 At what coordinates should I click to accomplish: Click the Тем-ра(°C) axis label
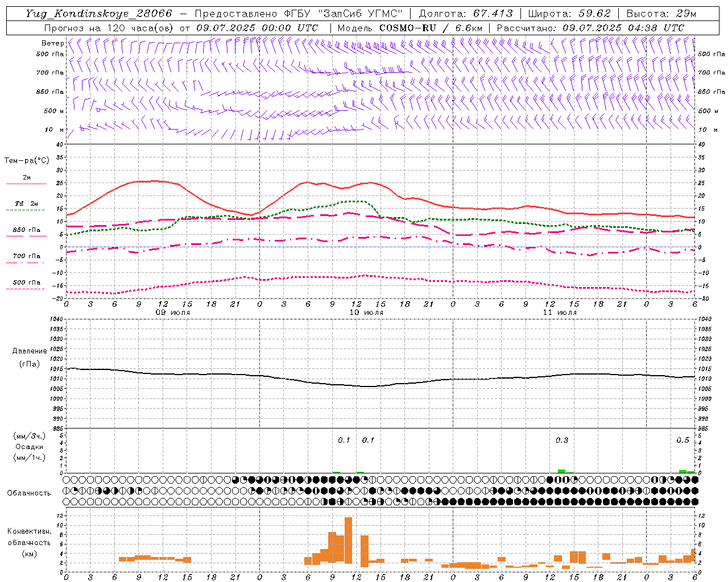27,161
